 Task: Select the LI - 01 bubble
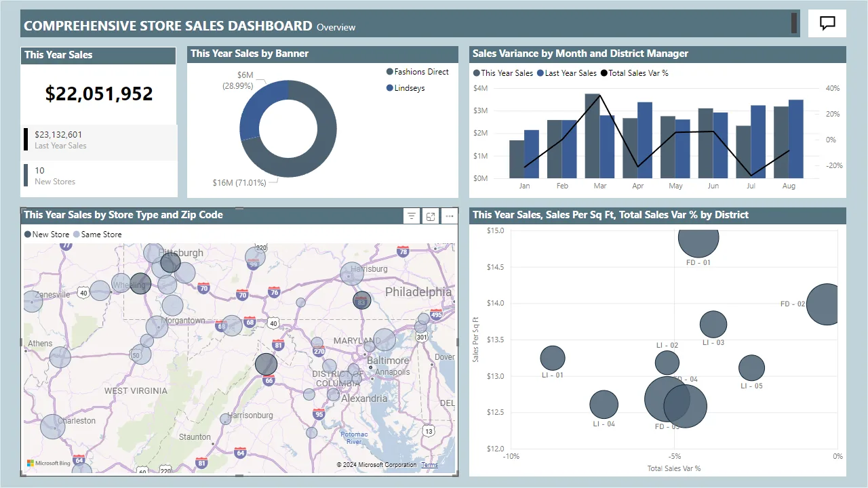point(553,359)
